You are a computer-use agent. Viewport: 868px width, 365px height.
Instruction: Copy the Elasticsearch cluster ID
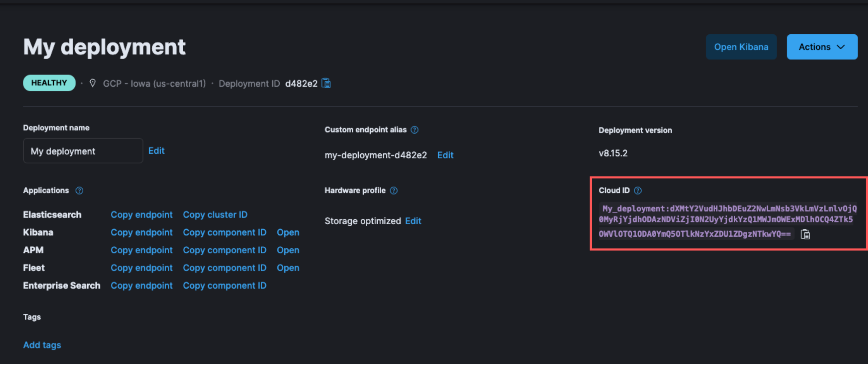215,215
